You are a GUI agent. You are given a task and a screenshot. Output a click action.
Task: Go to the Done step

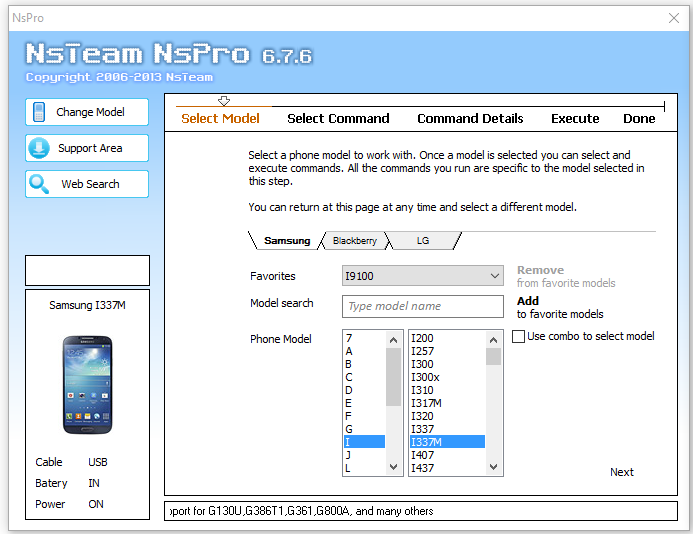639,118
